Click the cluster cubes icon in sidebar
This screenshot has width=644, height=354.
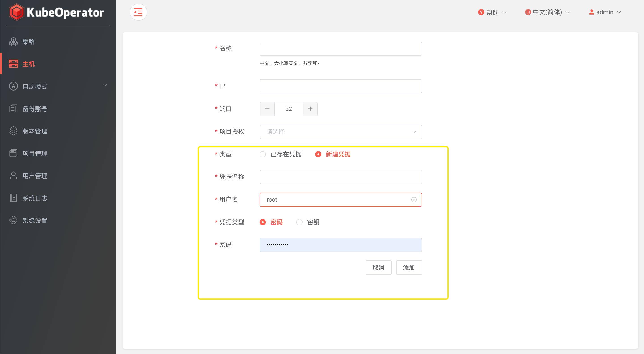13,41
